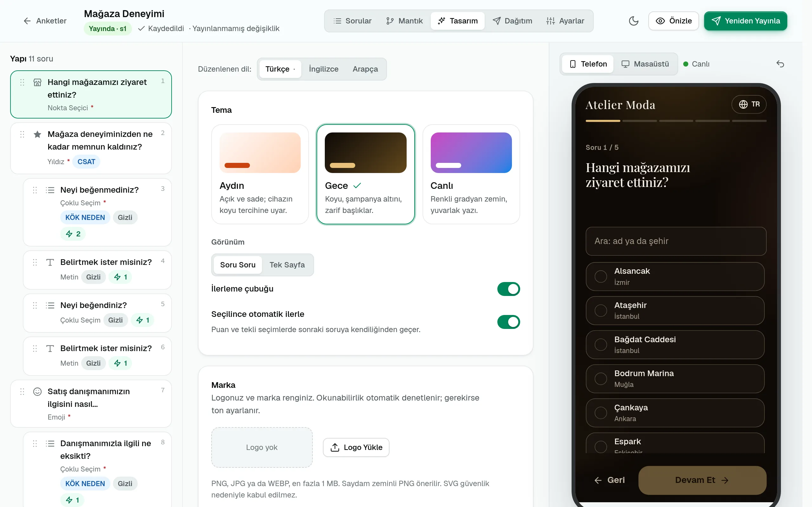Choose Bodrum Marina radio option
Viewport: 812px width, 507px height.
601,379
